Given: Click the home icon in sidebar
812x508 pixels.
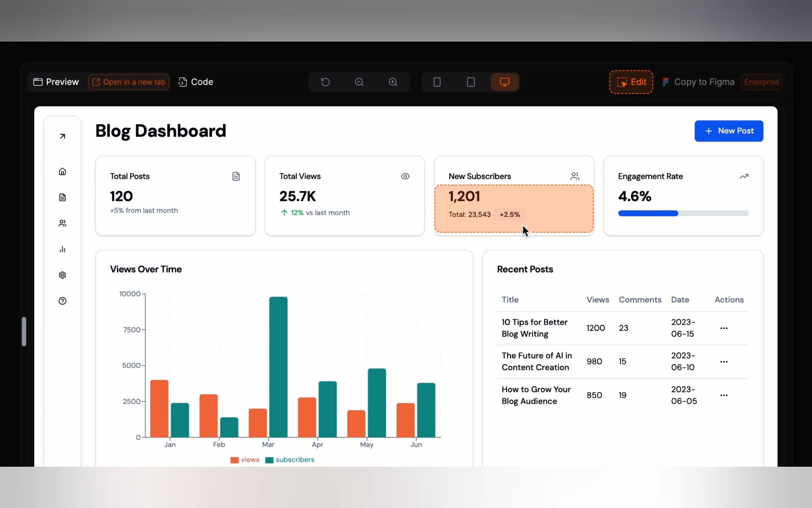Looking at the screenshot, I should click(62, 172).
